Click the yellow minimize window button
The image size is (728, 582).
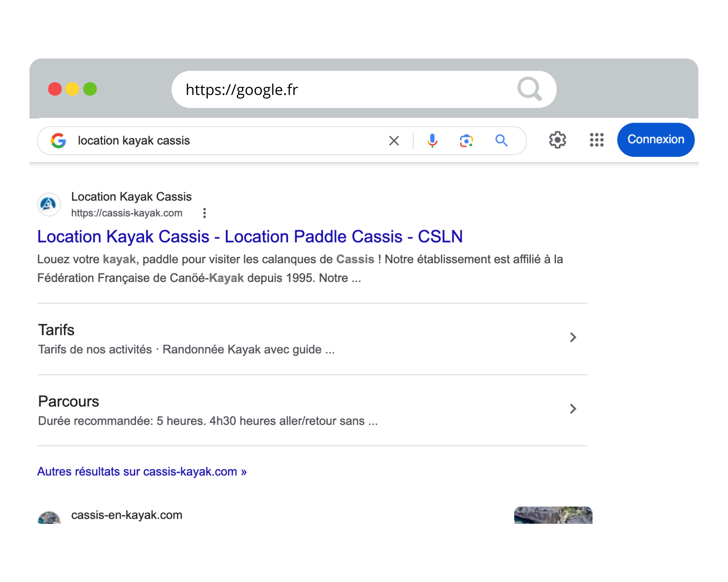click(x=72, y=89)
